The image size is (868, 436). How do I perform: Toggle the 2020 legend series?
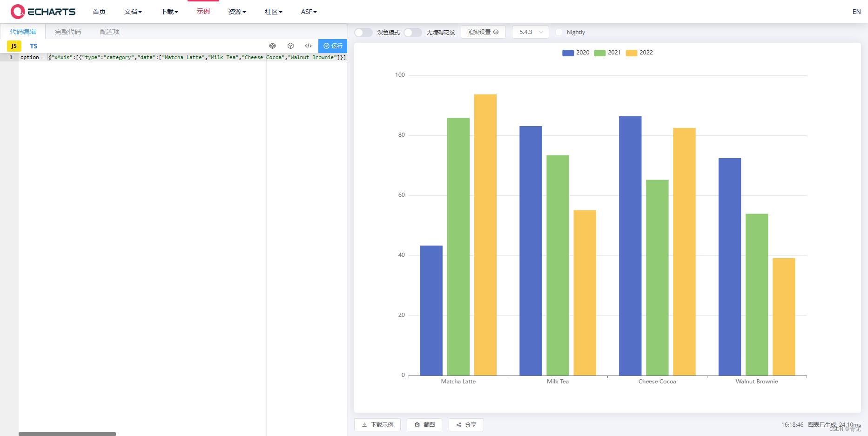tap(576, 53)
